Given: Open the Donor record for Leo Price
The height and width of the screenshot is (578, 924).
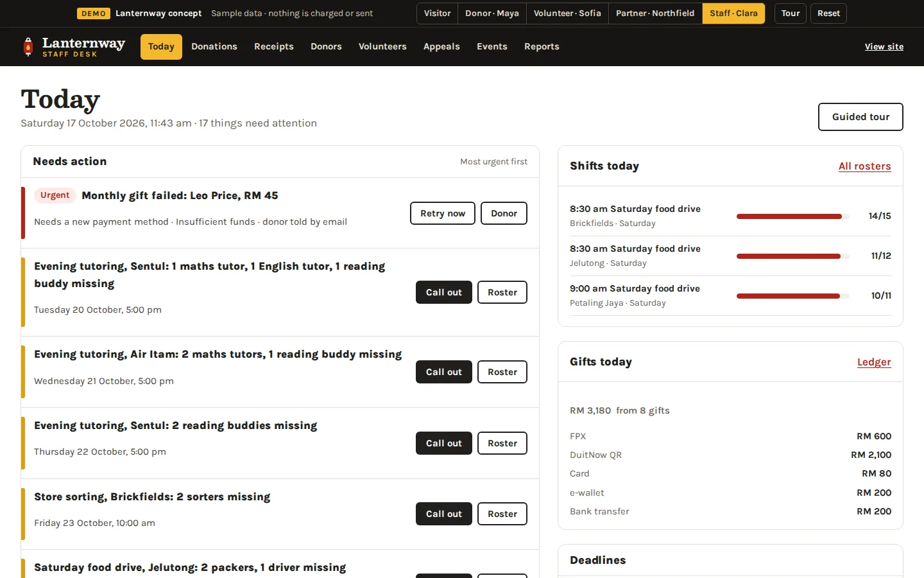Looking at the screenshot, I should pyautogui.click(x=504, y=213).
